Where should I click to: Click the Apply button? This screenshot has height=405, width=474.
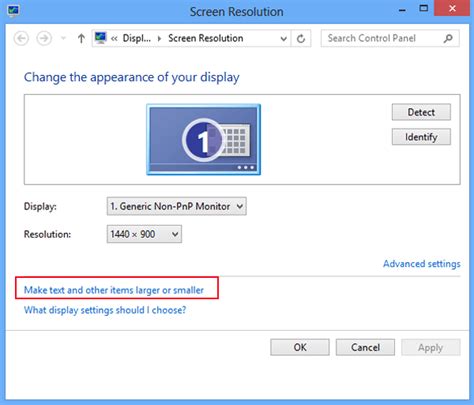coord(431,347)
